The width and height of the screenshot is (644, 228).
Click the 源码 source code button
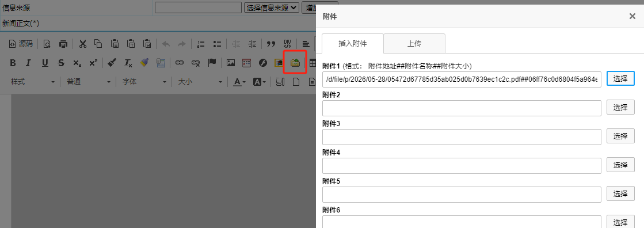[21, 44]
